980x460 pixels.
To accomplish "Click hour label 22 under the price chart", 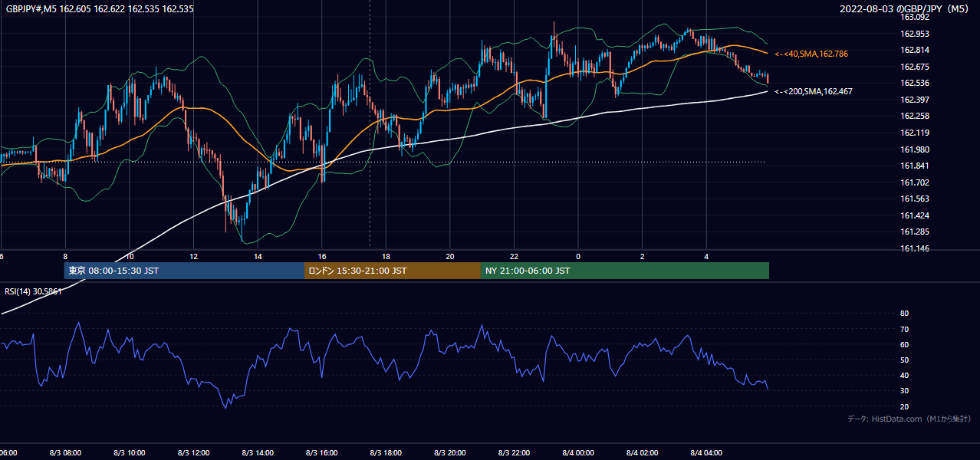I will pyautogui.click(x=514, y=257).
